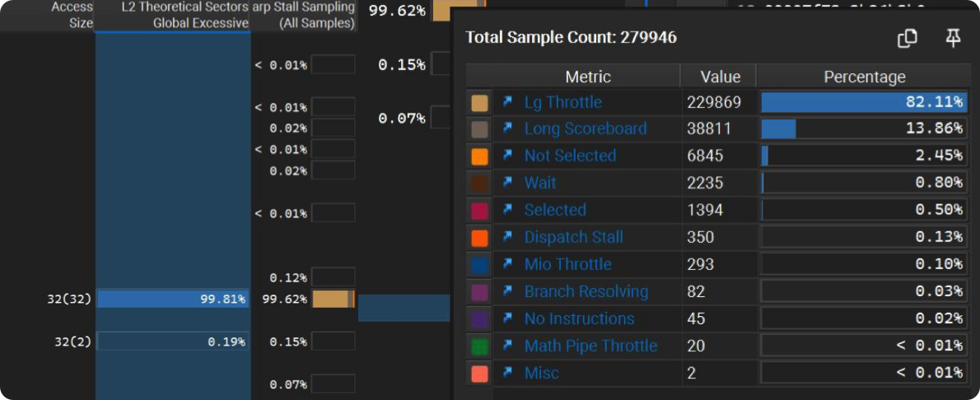Click the 82.11% Lg Throttle percentage bar
This screenshot has height=400, width=980.
[864, 102]
